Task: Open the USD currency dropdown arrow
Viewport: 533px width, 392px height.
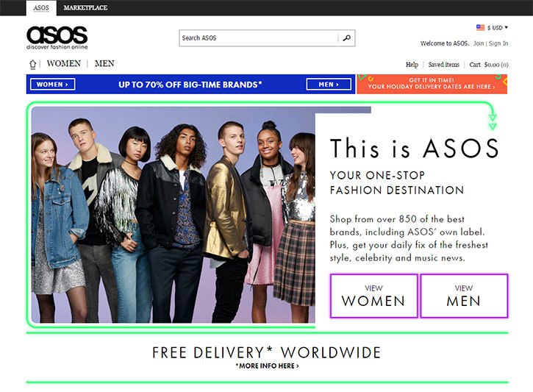Action: pos(506,27)
